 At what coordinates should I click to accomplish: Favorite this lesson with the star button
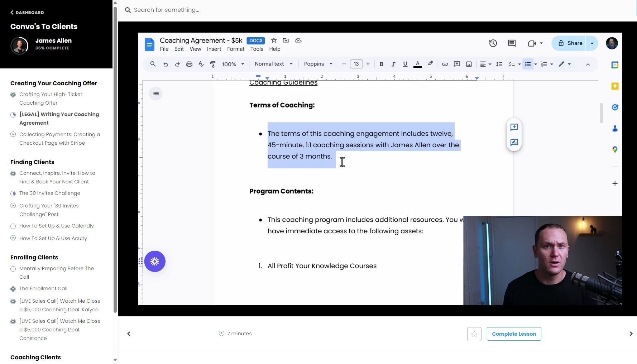(x=474, y=334)
